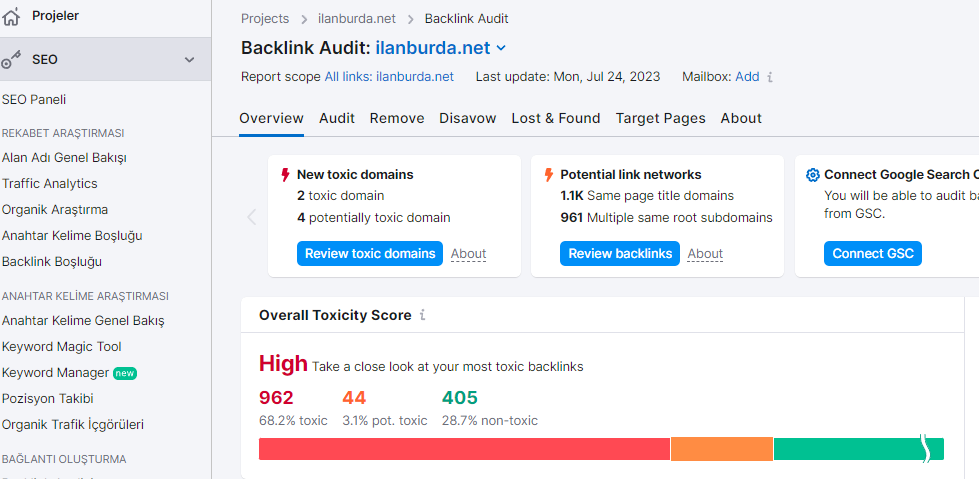Click the 961 Multiple same root subdomains text
The width and height of the screenshot is (979, 479).
(x=667, y=218)
